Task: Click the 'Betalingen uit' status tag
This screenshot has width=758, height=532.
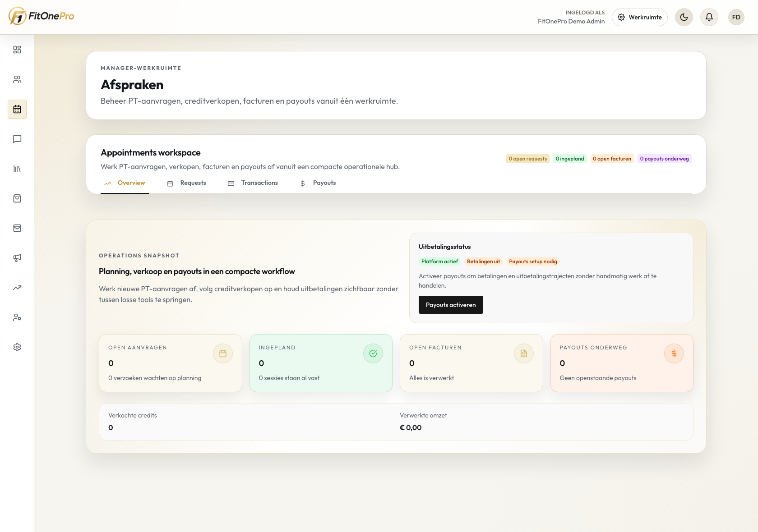Action: point(484,261)
